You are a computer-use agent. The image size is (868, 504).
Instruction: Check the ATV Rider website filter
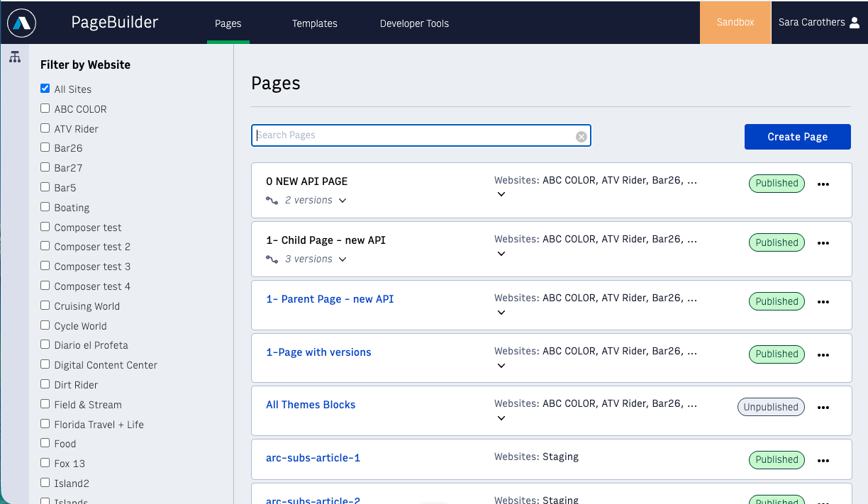coord(45,128)
